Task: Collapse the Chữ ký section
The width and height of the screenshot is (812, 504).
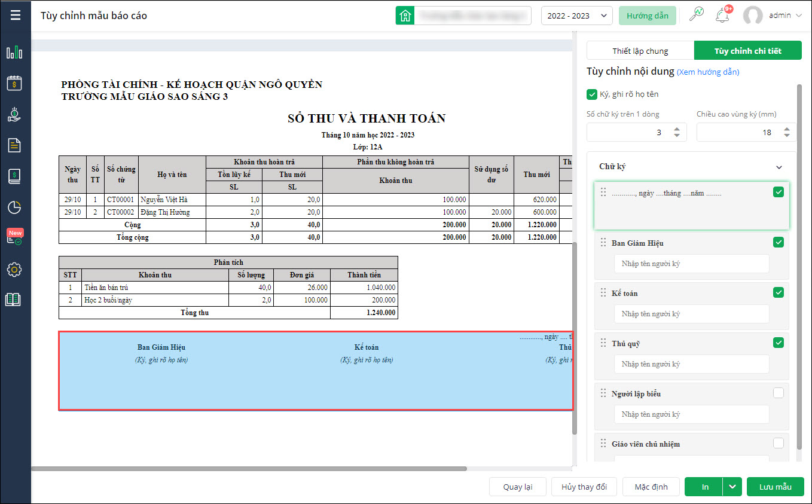Action: pos(779,167)
